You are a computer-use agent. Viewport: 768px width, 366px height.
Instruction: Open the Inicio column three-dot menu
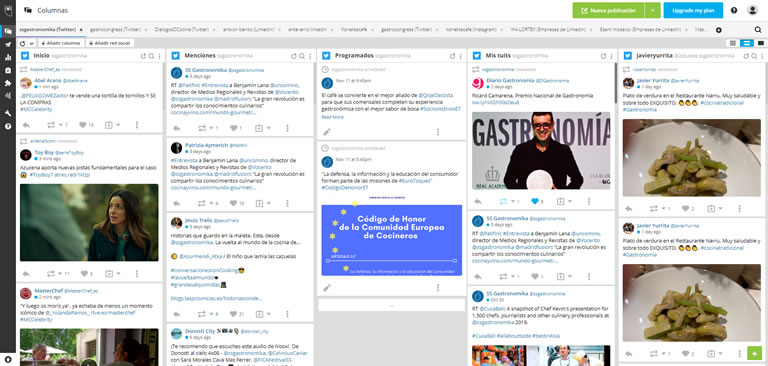(x=160, y=56)
